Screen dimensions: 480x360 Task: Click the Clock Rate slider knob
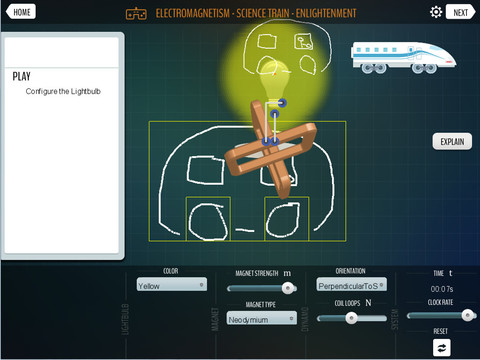click(468, 315)
